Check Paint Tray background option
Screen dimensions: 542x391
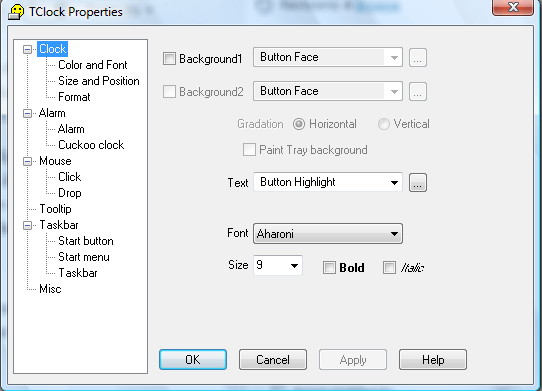(249, 150)
